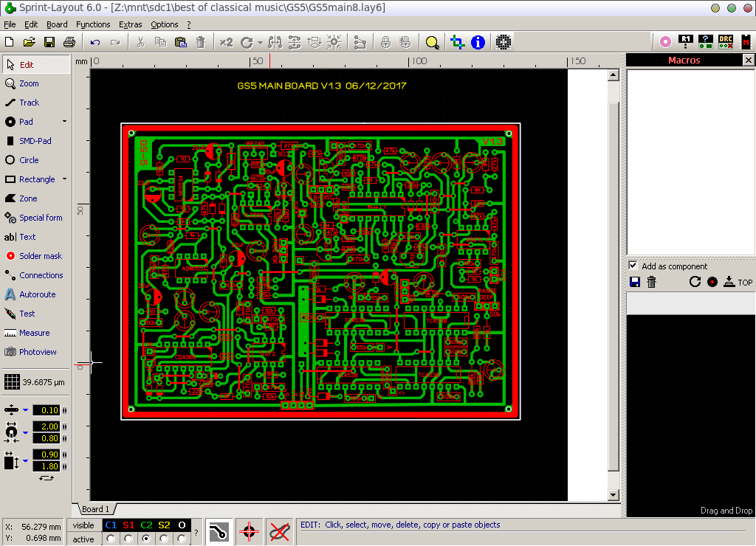The image size is (756, 546).
Task: Expand the Rectangle tool dropdown arrow
Action: click(64, 179)
